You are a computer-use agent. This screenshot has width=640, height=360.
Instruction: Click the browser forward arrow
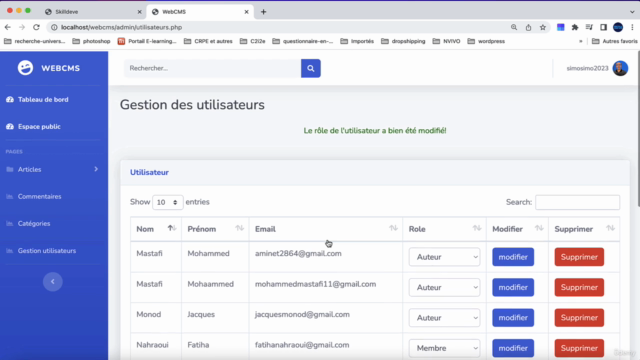click(22, 27)
